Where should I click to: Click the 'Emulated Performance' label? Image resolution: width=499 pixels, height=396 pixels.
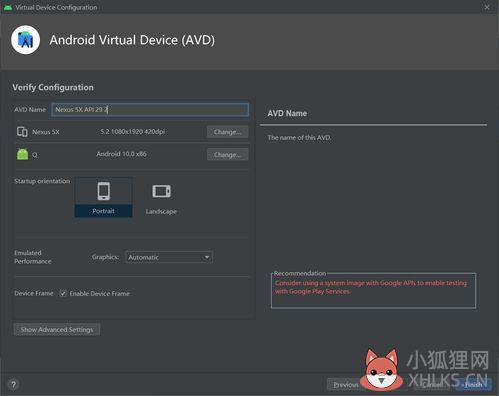pos(33,257)
